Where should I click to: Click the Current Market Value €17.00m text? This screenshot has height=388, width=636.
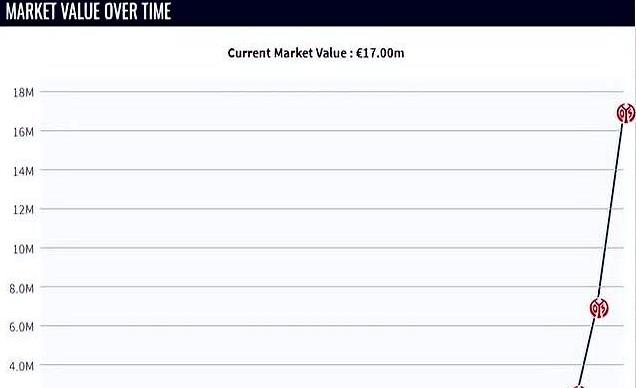[x=316, y=53]
